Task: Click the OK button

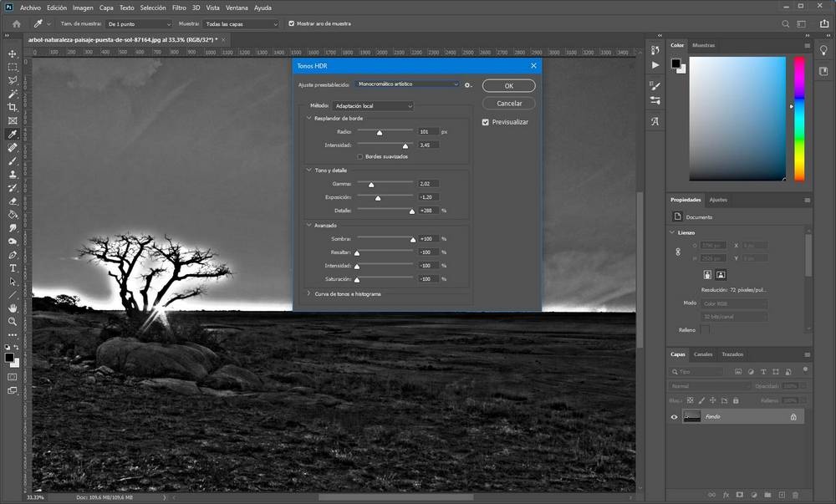Action: 508,86
